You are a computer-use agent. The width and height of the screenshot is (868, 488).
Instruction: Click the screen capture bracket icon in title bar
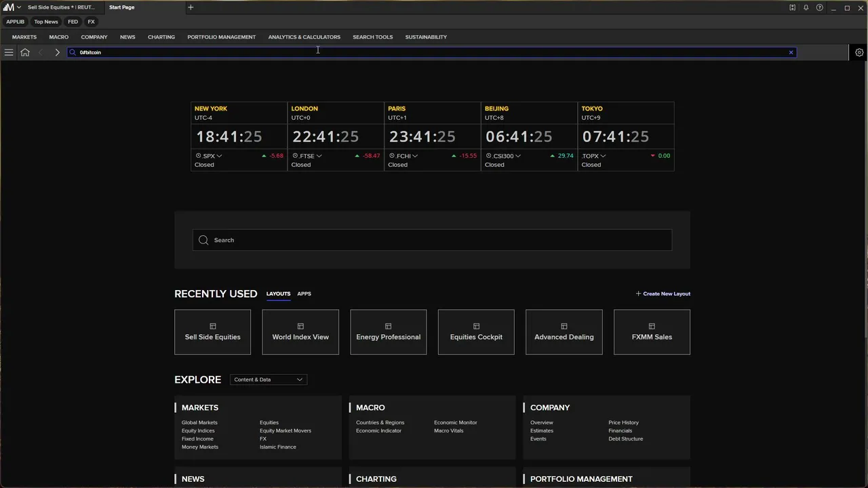click(792, 7)
